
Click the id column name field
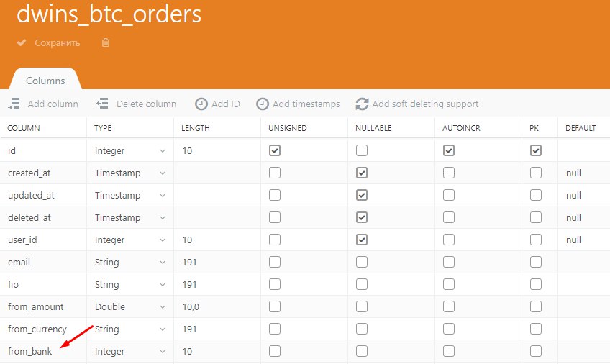tap(43, 151)
